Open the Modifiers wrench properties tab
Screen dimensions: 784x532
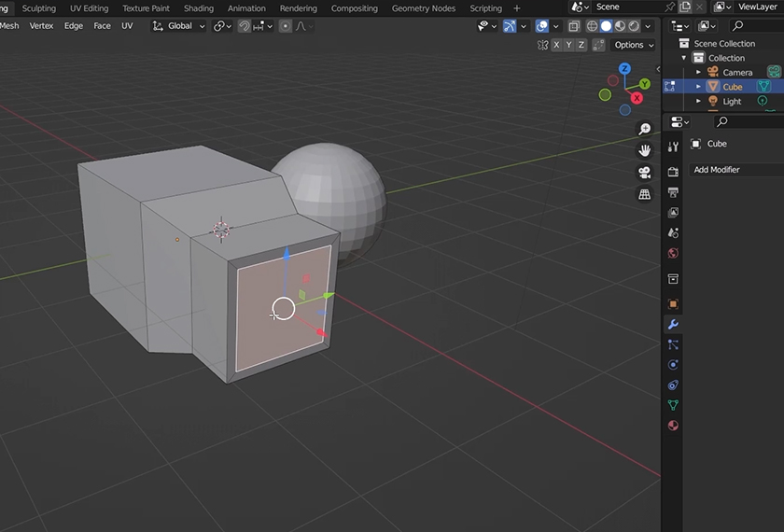point(673,325)
